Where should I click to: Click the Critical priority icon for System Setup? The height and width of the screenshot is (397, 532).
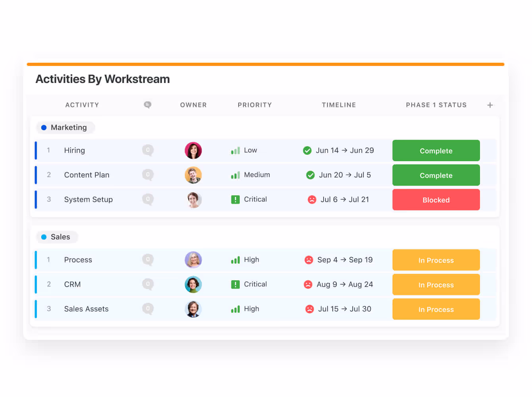coord(235,200)
